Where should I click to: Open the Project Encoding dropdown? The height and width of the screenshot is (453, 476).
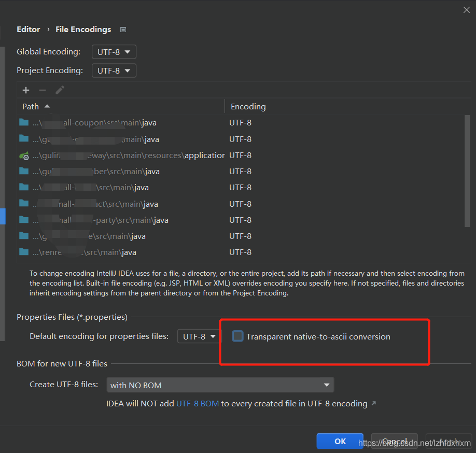[114, 70]
